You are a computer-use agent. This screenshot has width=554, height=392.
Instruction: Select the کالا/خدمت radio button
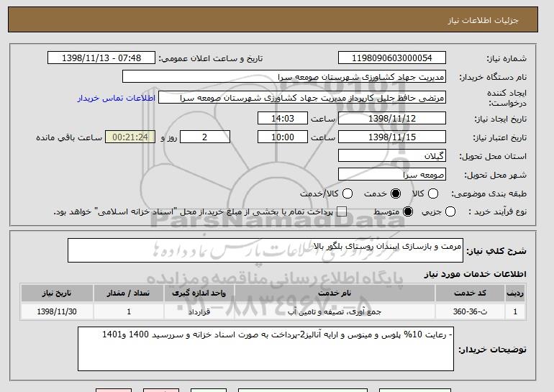coord(348,193)
